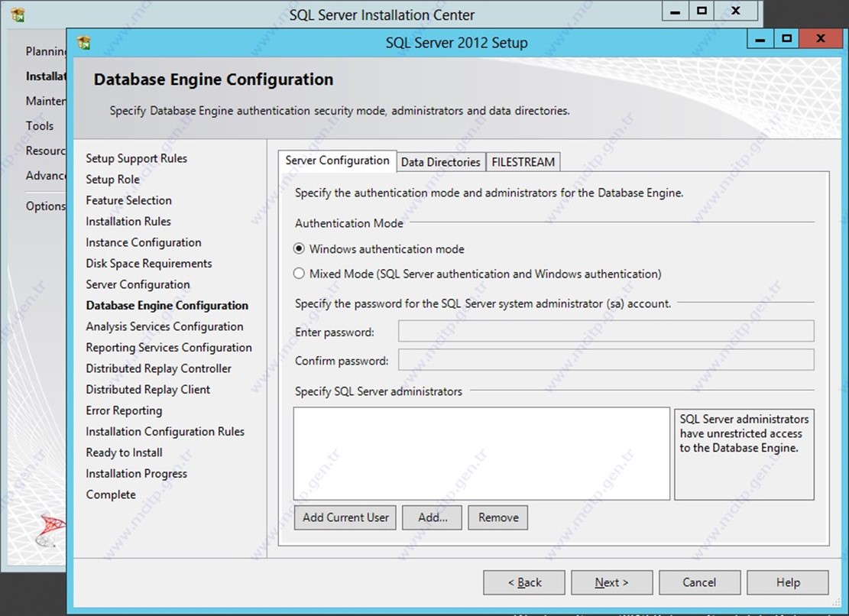
Task: Select Windows authentication mode radio button
Action: (299, 249)
